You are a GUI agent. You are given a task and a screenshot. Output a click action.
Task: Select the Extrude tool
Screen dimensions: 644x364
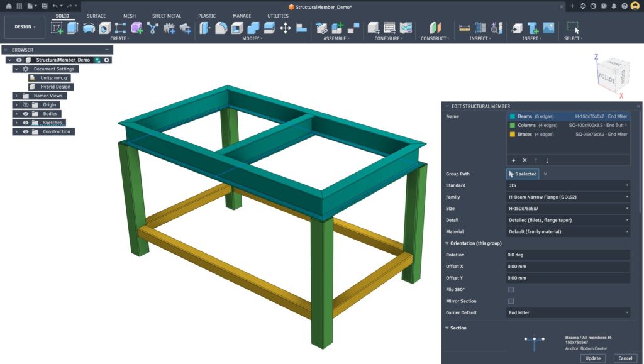72,28
